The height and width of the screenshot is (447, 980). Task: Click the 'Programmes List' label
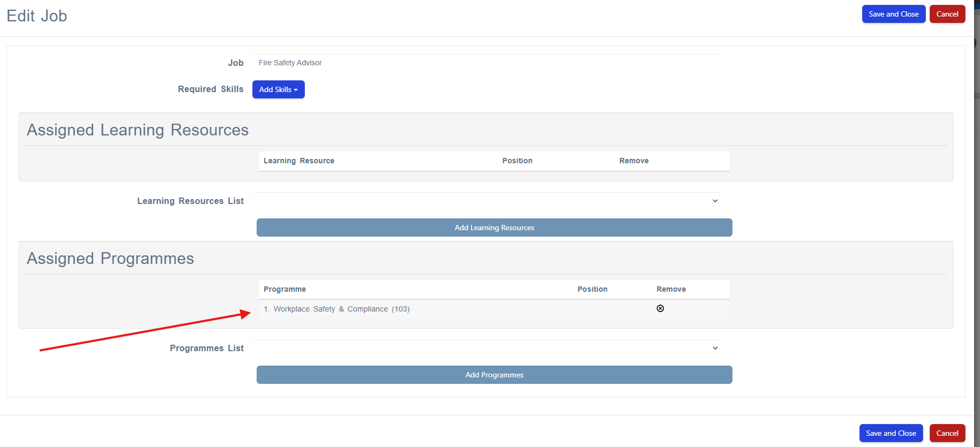click(x=207, y=348)
